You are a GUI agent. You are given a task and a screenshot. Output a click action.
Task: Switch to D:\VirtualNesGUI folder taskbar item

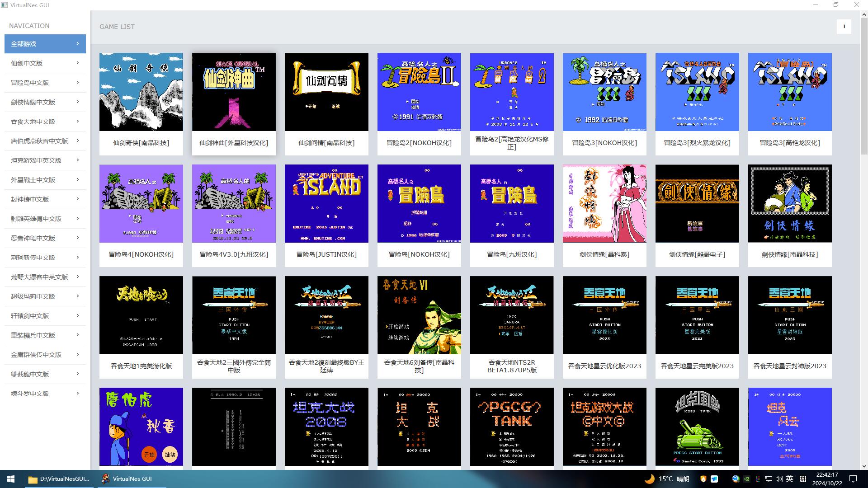click(59, 479)
